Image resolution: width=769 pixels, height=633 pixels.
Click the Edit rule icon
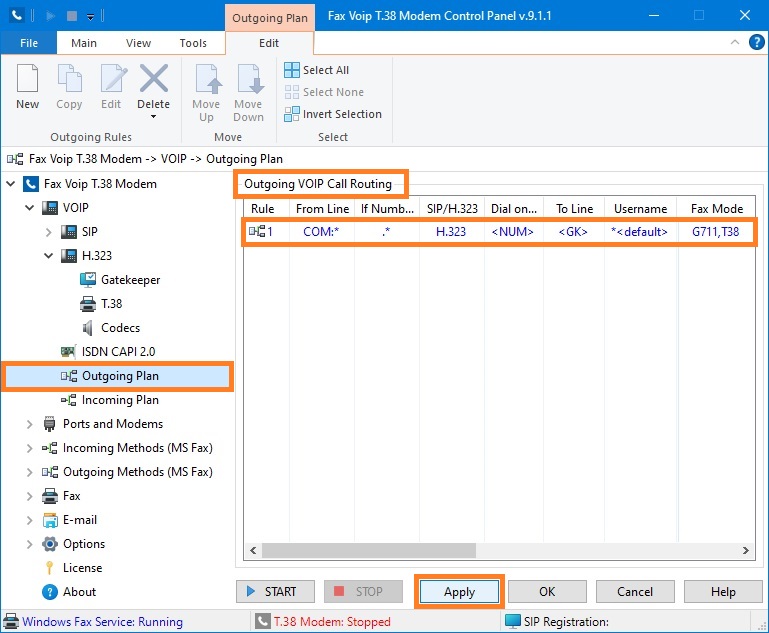pos(112,78)
